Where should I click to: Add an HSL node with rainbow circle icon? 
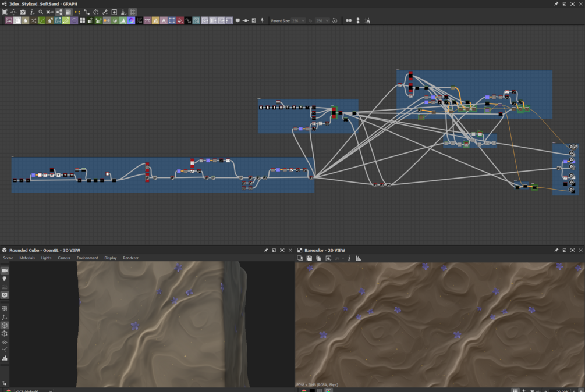[132, 20]
